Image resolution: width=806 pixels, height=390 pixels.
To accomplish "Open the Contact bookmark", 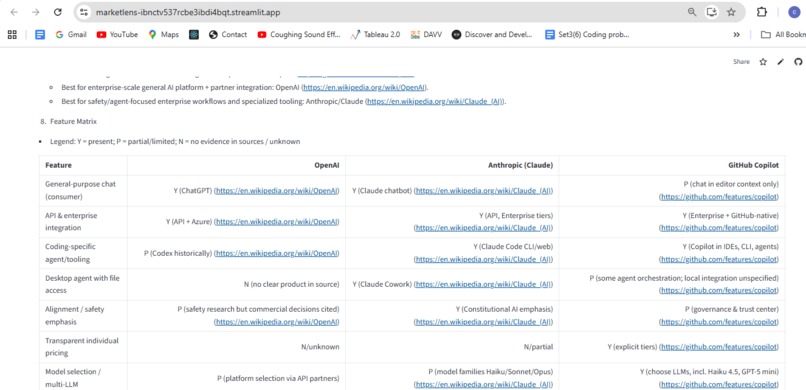I will [x=228, y=34].
